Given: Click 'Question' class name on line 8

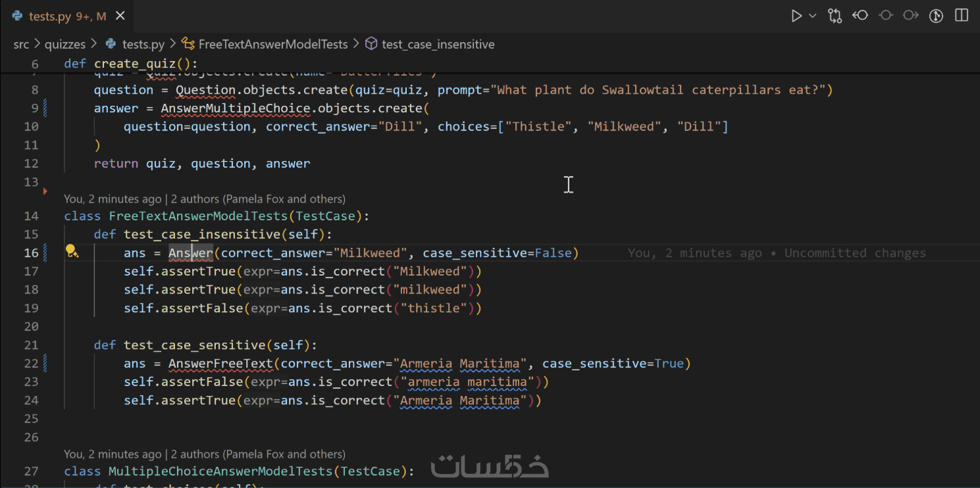Looking at the screenshot, I should [x=206, y=89].
